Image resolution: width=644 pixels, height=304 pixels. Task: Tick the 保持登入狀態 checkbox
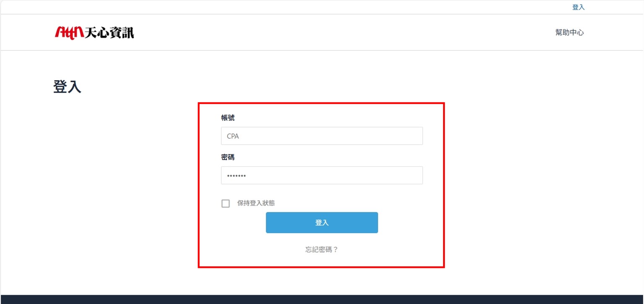226,203
